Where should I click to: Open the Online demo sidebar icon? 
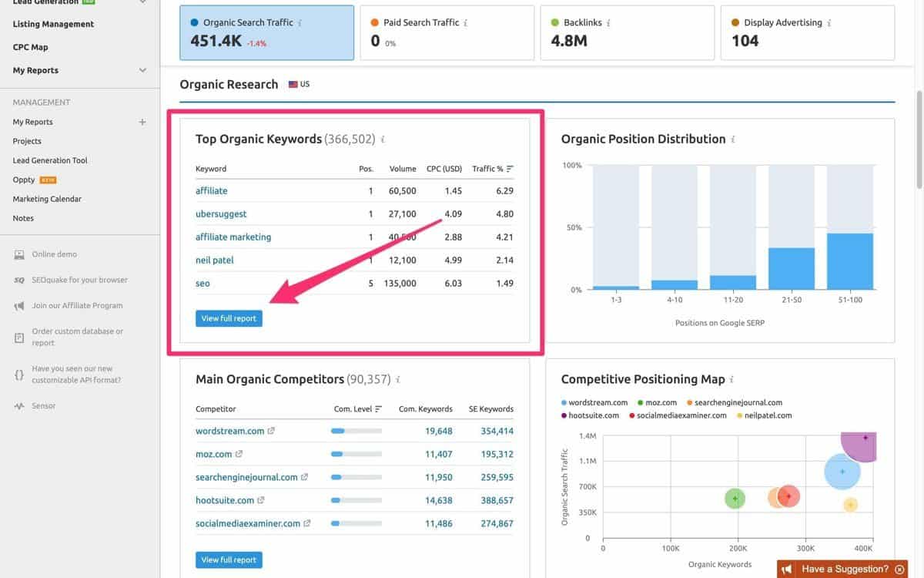[x=19, y=254]
